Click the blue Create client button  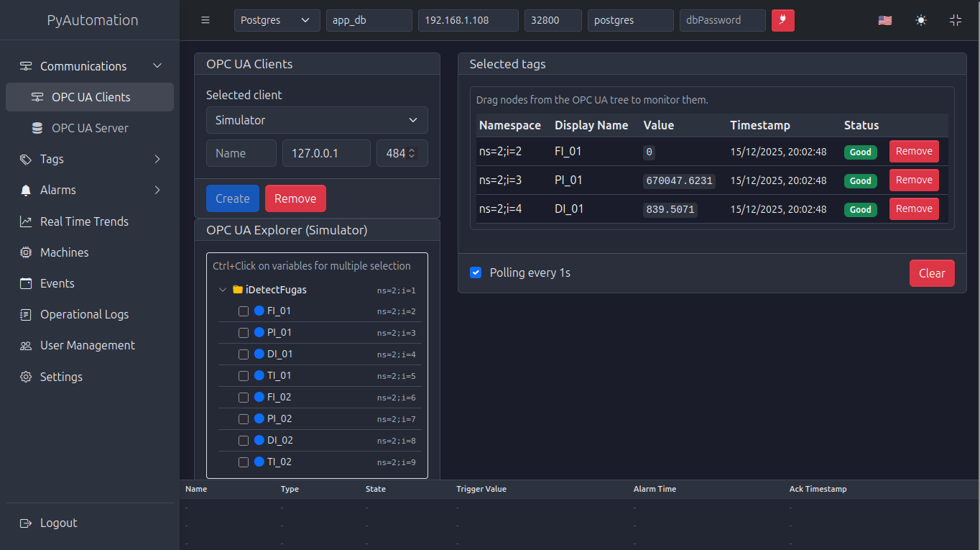(233, 198)
